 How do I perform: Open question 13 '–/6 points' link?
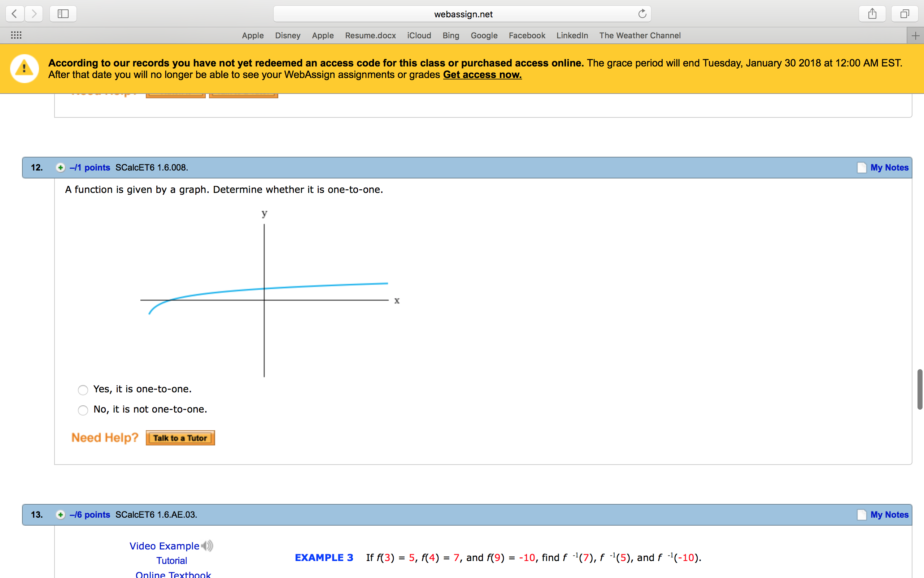click(x=90, y=514)
